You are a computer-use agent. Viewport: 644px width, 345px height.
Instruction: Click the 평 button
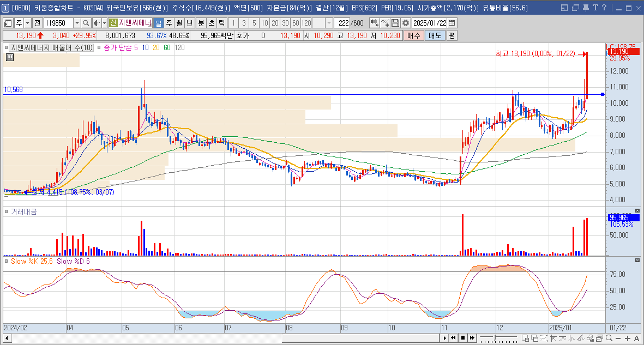click(x=452, y=36)
